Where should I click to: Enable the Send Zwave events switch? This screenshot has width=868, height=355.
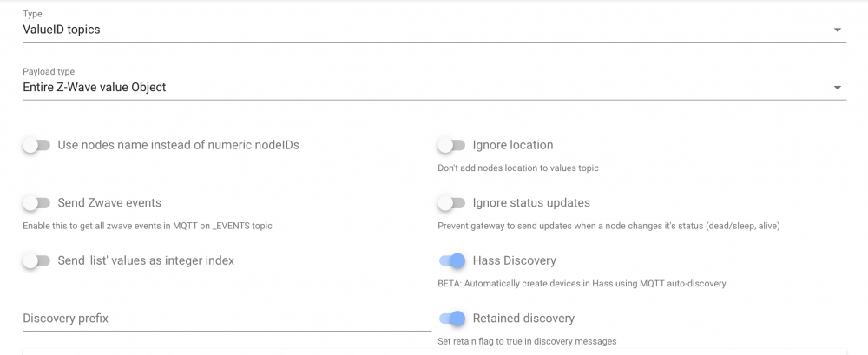[x=36, y=203]
